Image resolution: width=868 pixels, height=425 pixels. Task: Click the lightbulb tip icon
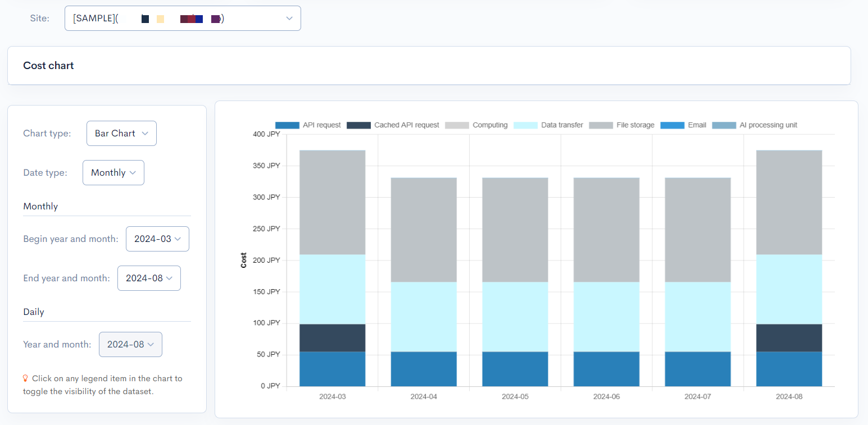(x=26, y=378)
